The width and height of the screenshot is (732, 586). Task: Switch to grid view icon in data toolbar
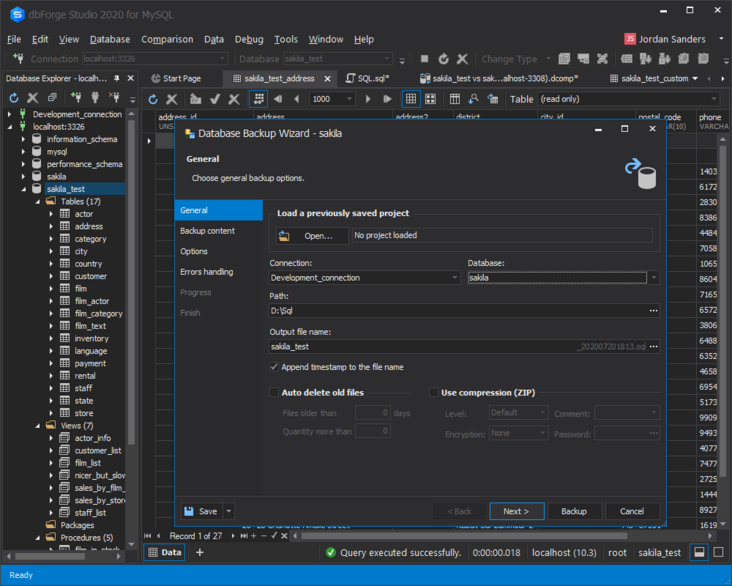point(411,99)
